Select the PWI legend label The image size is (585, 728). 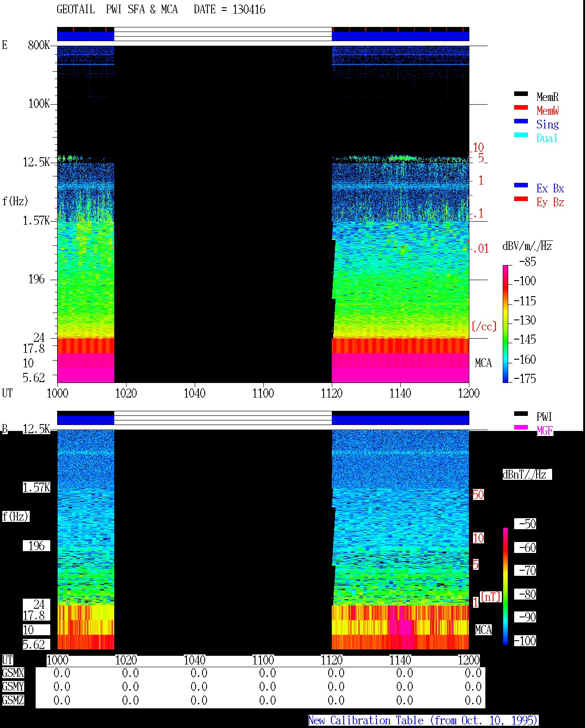(544, 417)
